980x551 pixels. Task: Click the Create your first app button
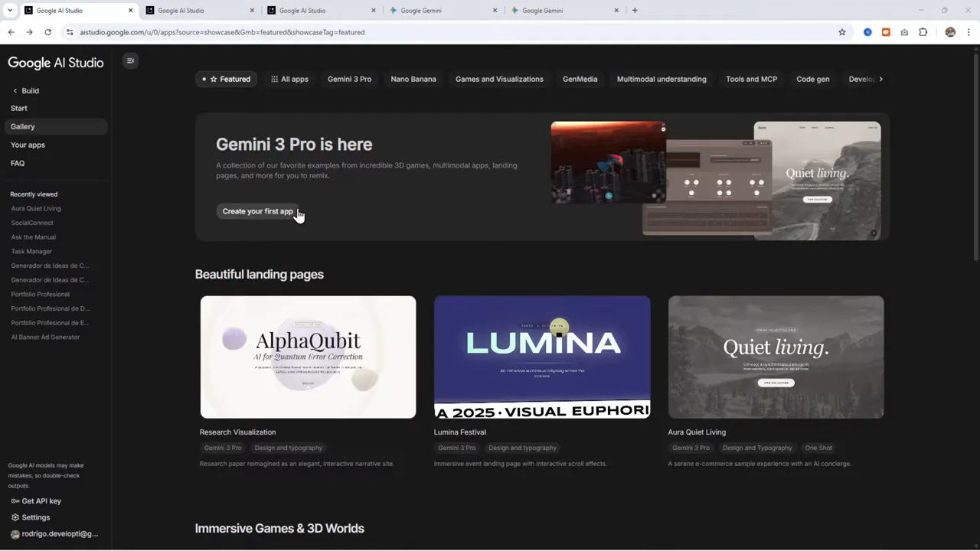[257, 211]
